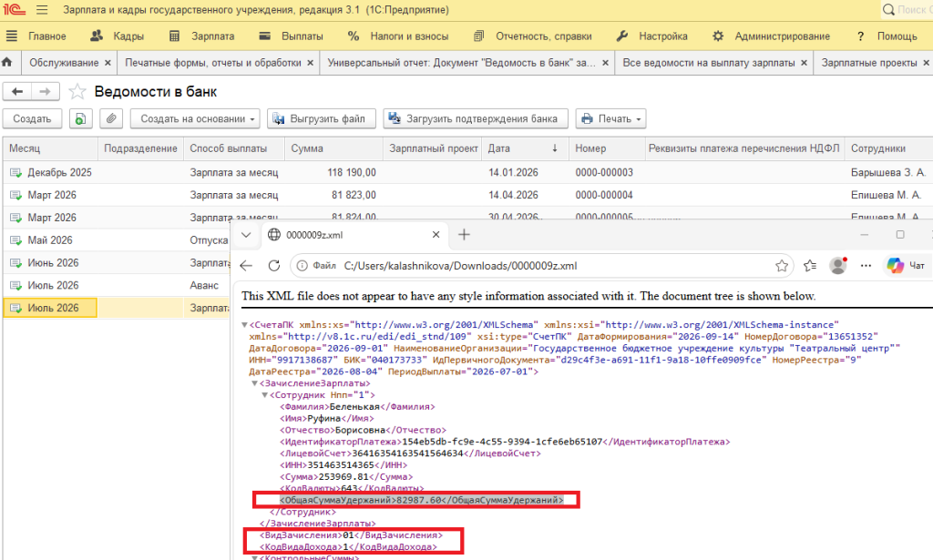Click the Месяц column header
The width and height of the screenshot is (933, 560).
(50, 148)
